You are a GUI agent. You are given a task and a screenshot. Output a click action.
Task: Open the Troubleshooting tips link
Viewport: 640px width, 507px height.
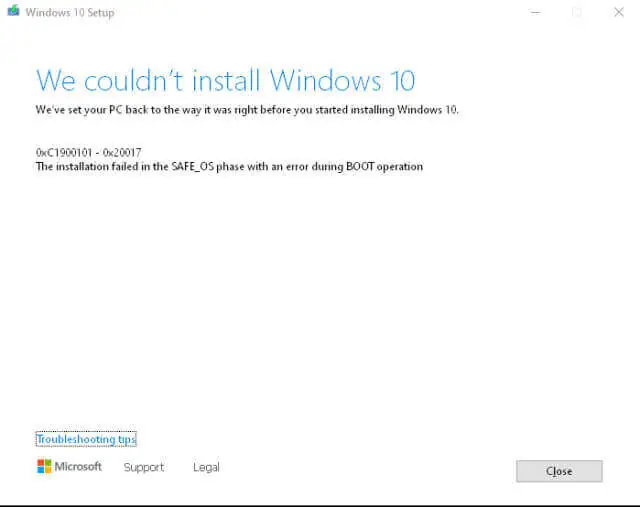click(x=86, y=439)
